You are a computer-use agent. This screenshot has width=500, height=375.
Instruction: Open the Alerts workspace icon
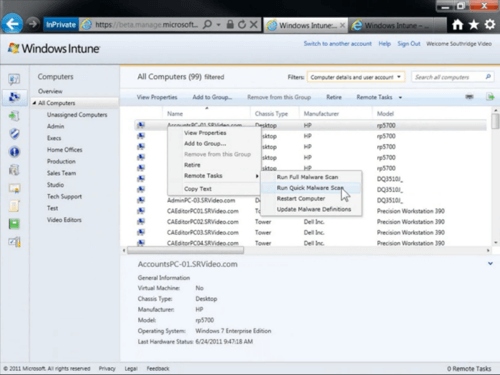(14, 152)
